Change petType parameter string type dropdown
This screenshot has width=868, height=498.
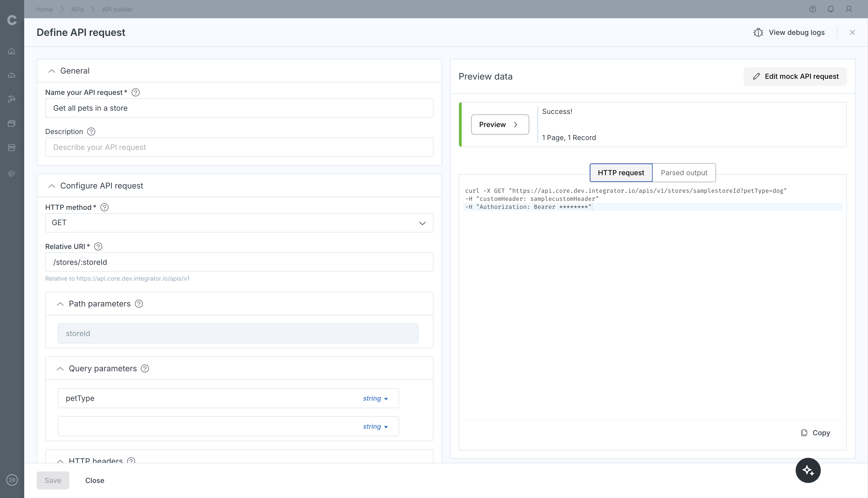point(375,398)
